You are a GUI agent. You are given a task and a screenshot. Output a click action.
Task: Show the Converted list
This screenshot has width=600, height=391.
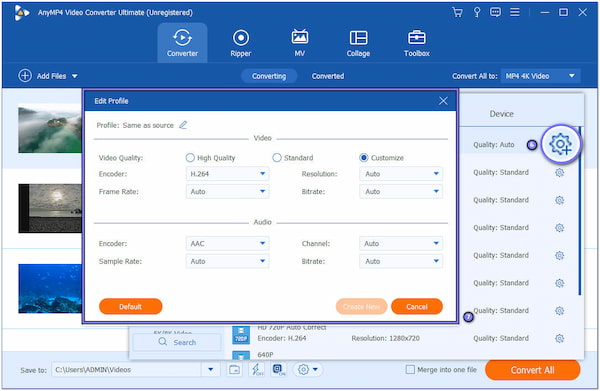328,76
